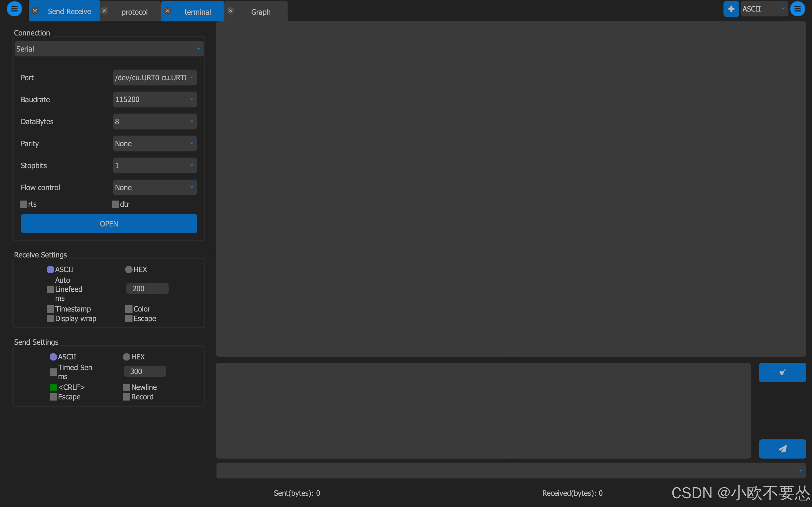The image size is (812, 507).
Task: Enable the Timestamp checkbox
Action: coord(50,309)
